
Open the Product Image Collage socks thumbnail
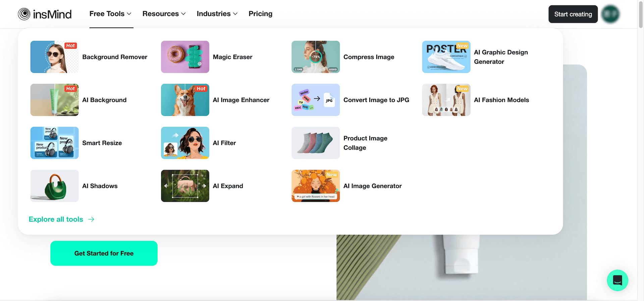pos(316,143)
